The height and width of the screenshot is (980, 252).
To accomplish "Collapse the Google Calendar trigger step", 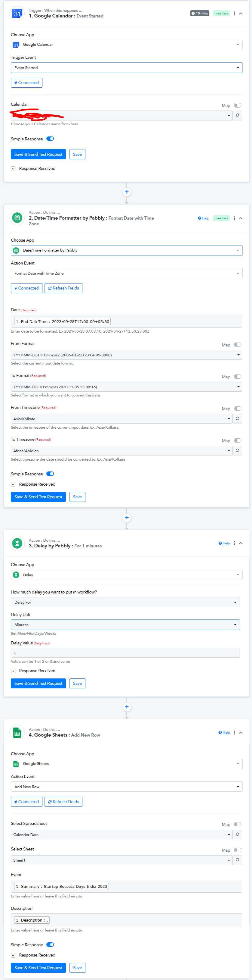I will click(241, 13).
